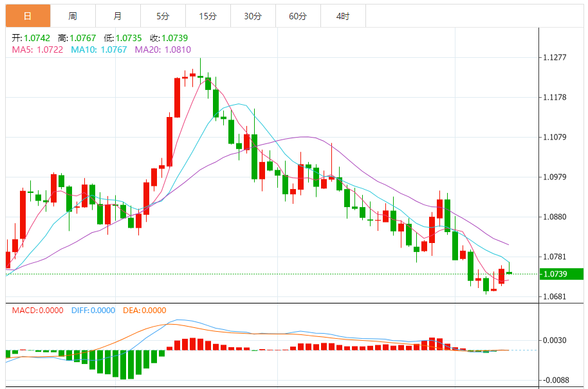Click the 1.0979 price axis label
Viewport: 588px width, 389px height.
click(x=555, y=177)
